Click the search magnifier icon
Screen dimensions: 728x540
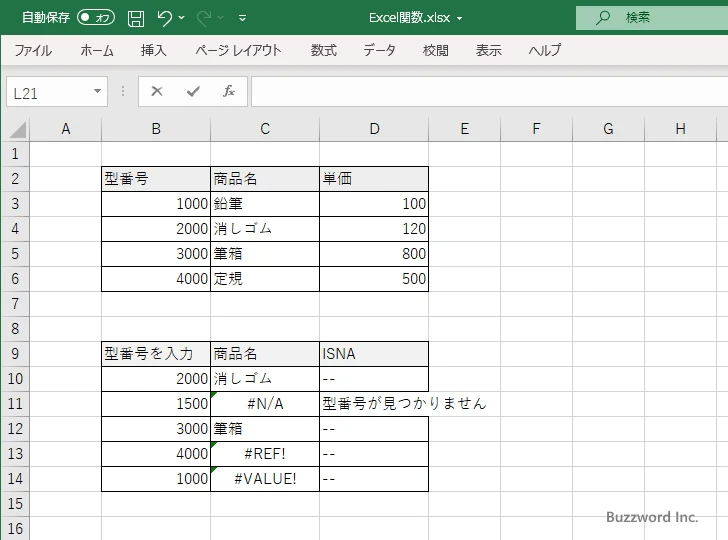tap(603, 18)
